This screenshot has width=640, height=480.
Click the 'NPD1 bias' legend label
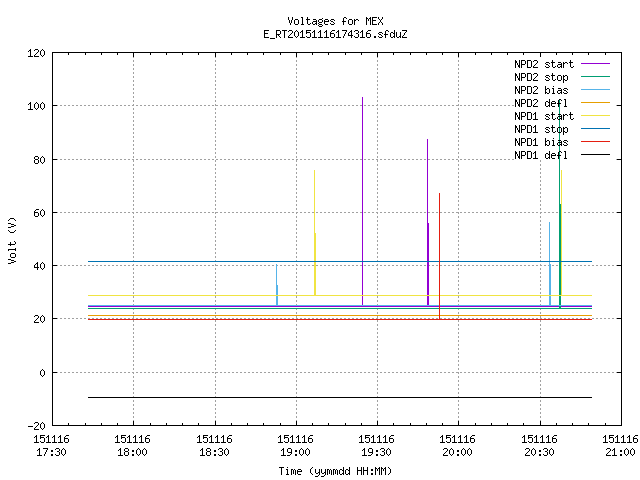[541, 142]
